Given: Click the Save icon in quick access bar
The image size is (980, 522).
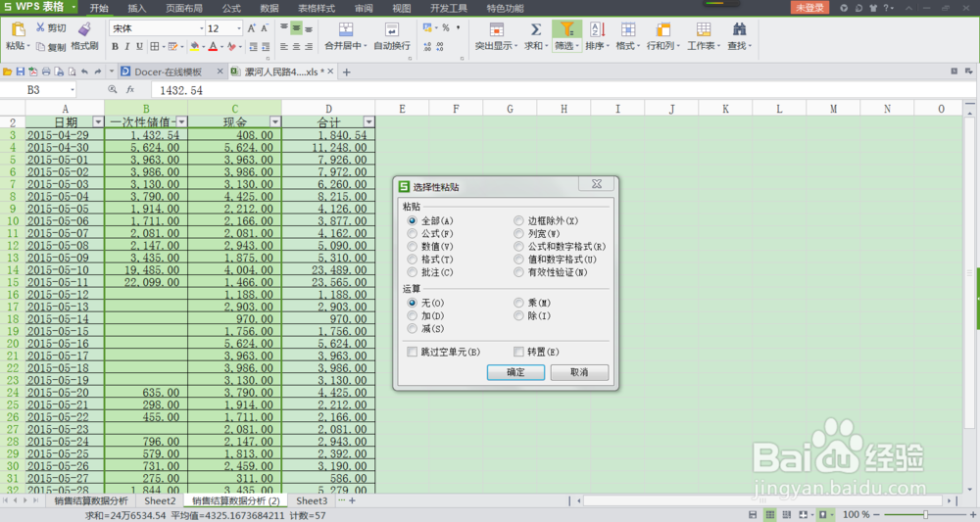Looking at the screenshot, I should coord(20,71).
